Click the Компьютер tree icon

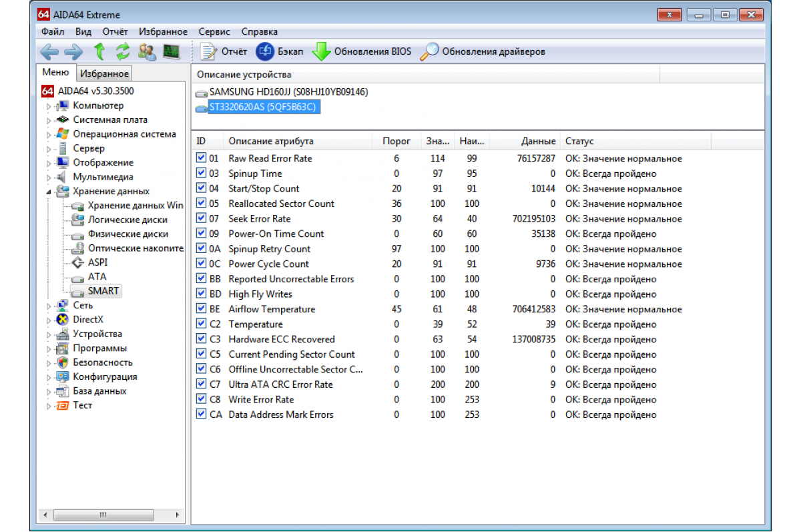pyautogui.click(x=63, y=105)
